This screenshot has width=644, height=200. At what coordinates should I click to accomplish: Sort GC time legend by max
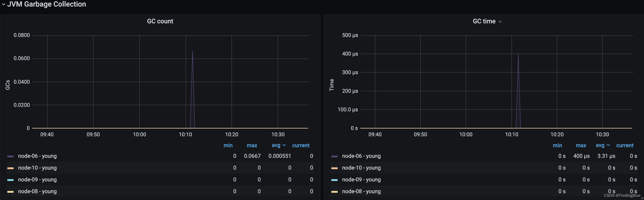pyautogui.click(x=581, y=145)
